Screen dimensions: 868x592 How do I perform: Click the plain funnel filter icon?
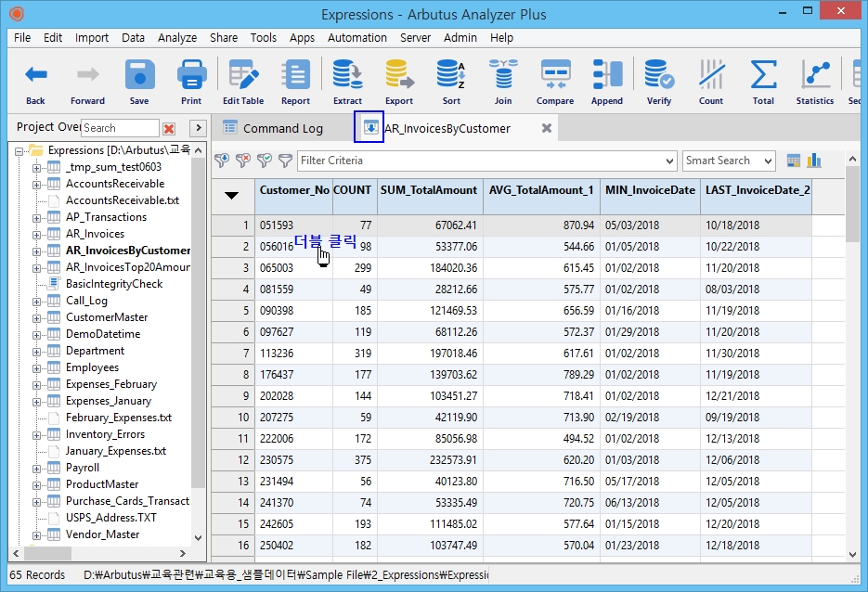tap(285, 161)
